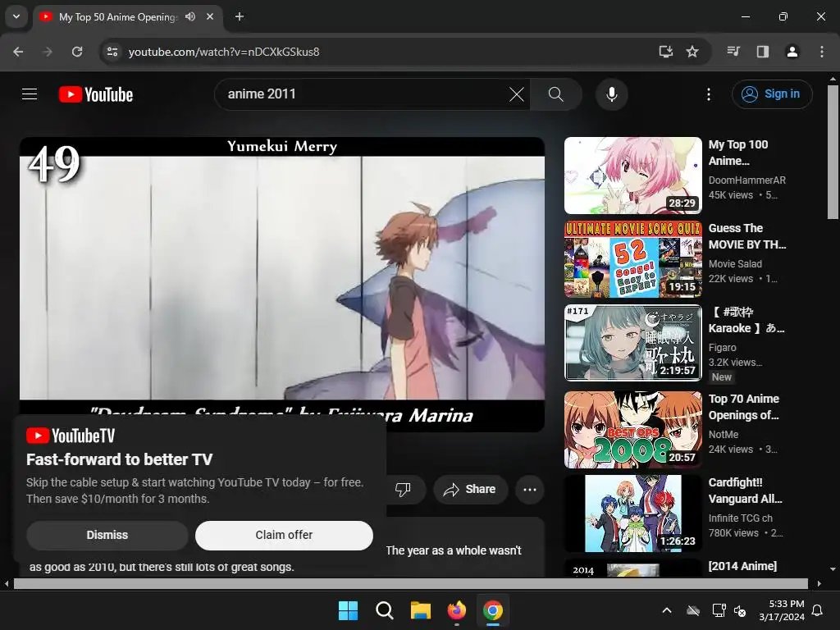Open more actions ellipsis under video

point(529,489)
